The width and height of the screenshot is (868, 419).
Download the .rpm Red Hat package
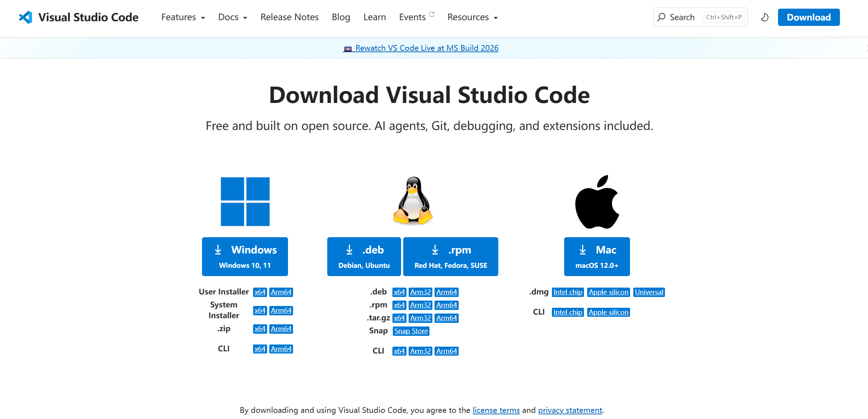tap(451, 257)
